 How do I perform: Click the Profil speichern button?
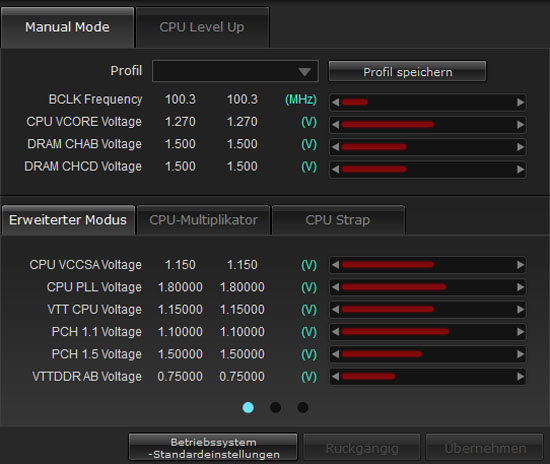408,72
